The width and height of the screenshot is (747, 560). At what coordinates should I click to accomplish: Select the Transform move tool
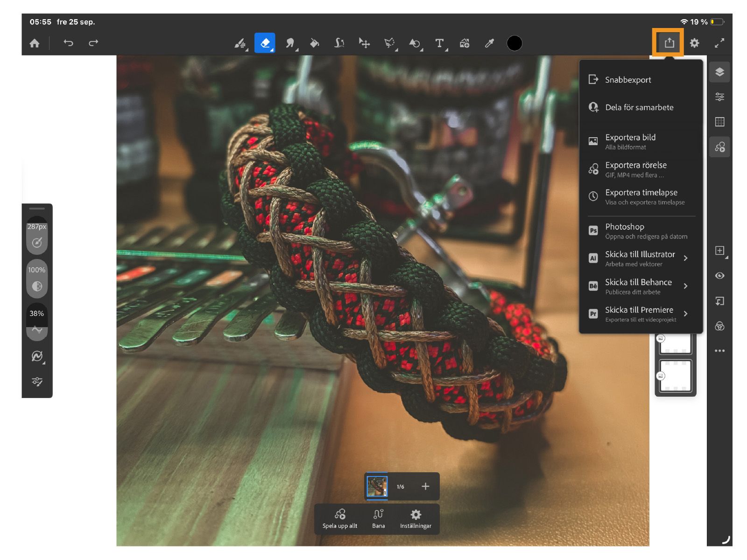click(365, 43)
